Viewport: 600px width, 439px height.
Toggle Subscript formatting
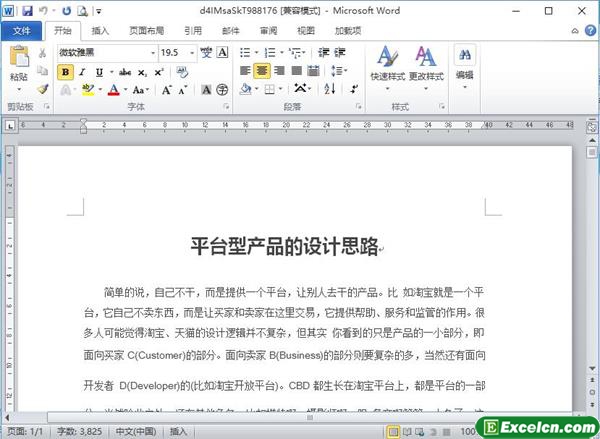point(142,72)
